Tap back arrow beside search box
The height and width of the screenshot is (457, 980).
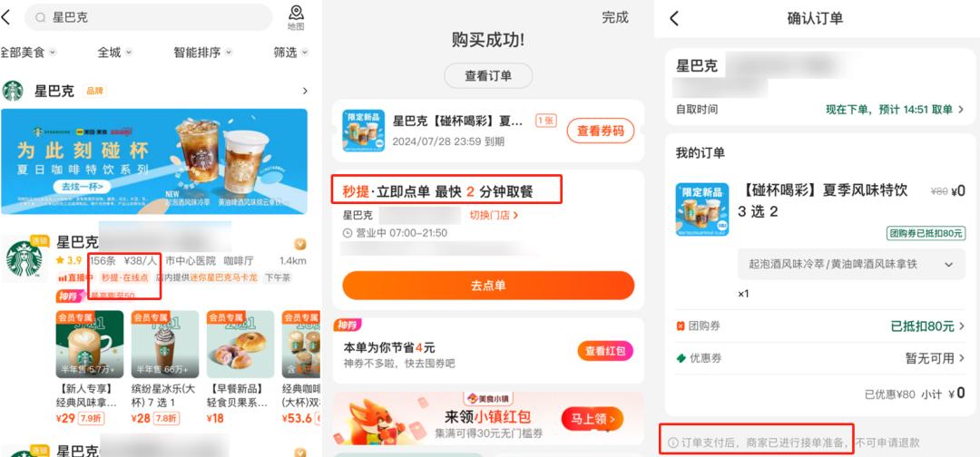tap(6, 17)
